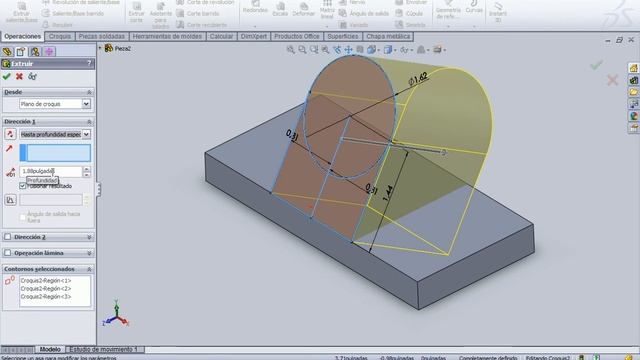Open the Desde 'Plano de croquis' dropdown
640x360 pixels.
coord(86,104)
